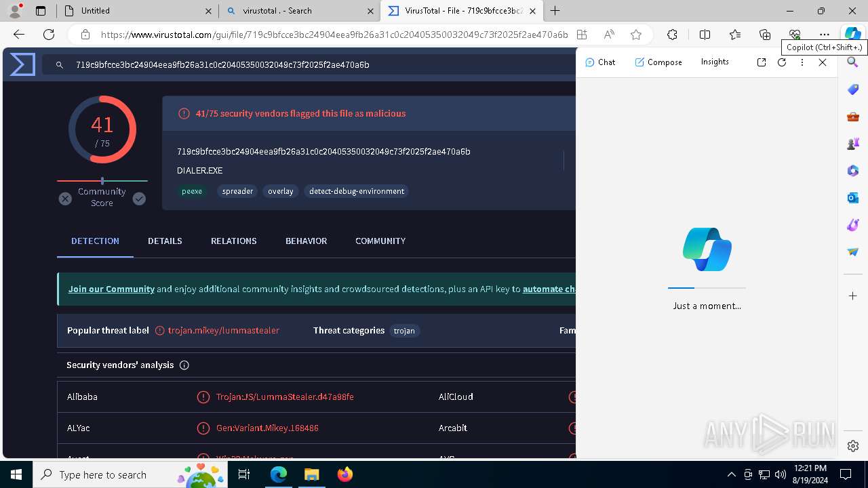The height and width of the screenshot is (488, 868).
Task: Open the sidebar Outlook icon
Action: (x=853, y=198)
